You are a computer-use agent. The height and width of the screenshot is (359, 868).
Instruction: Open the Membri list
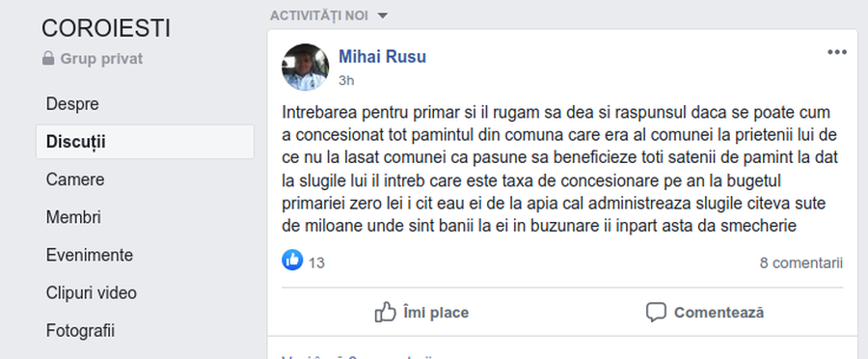tap(73, 217)
